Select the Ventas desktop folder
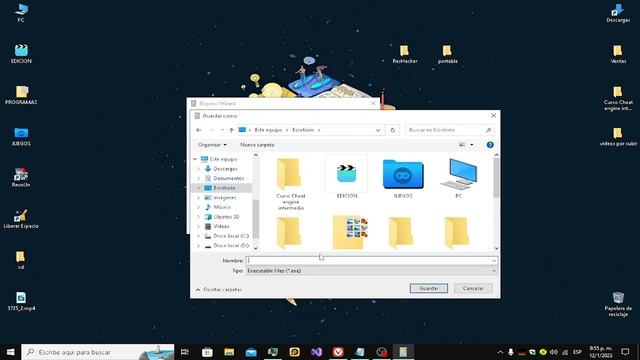Viewport: 640px width, 360px height. (x=618, y=53)
